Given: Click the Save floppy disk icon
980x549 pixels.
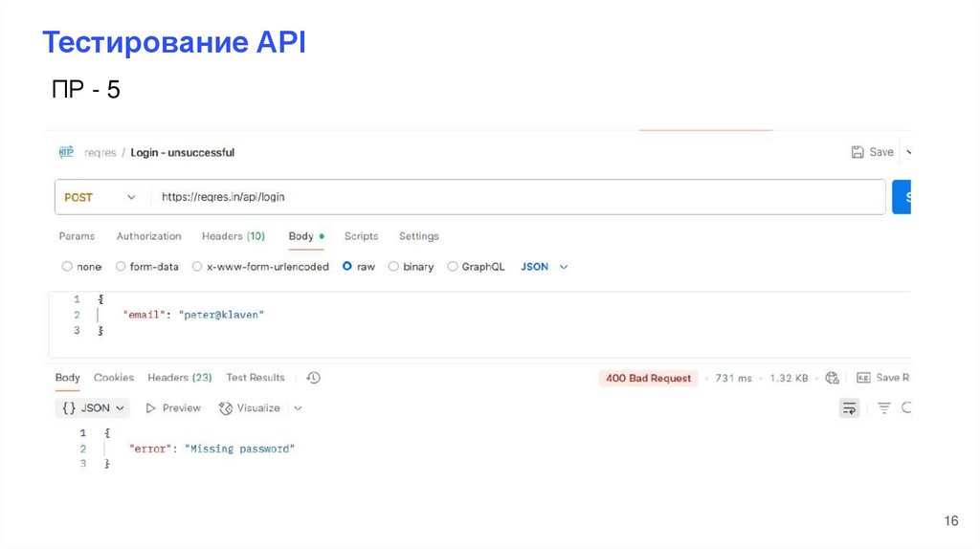Looking at the screenshot, I should click(x=857, y=152).
